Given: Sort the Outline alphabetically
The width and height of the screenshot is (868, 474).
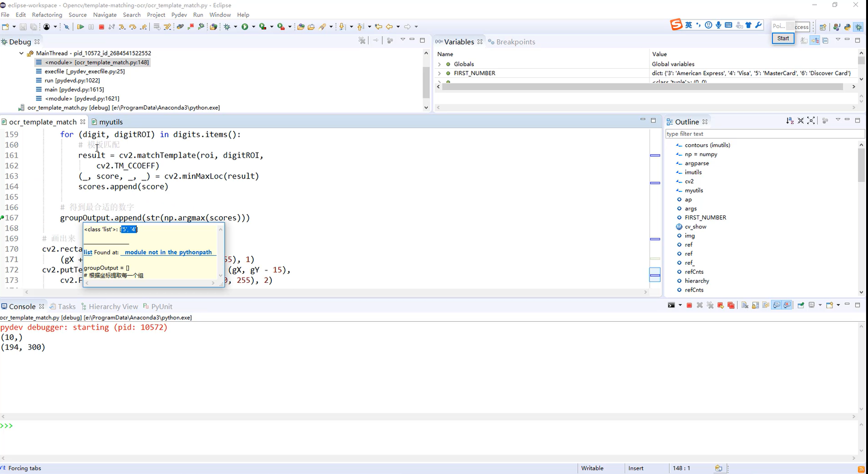Looking at the screenshot, I should pos(790,121).
